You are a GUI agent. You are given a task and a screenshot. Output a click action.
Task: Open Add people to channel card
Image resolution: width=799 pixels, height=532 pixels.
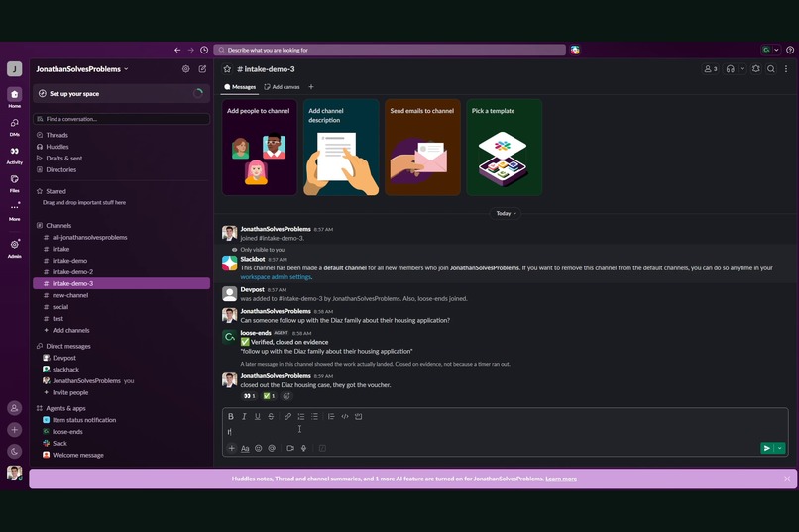260,148
